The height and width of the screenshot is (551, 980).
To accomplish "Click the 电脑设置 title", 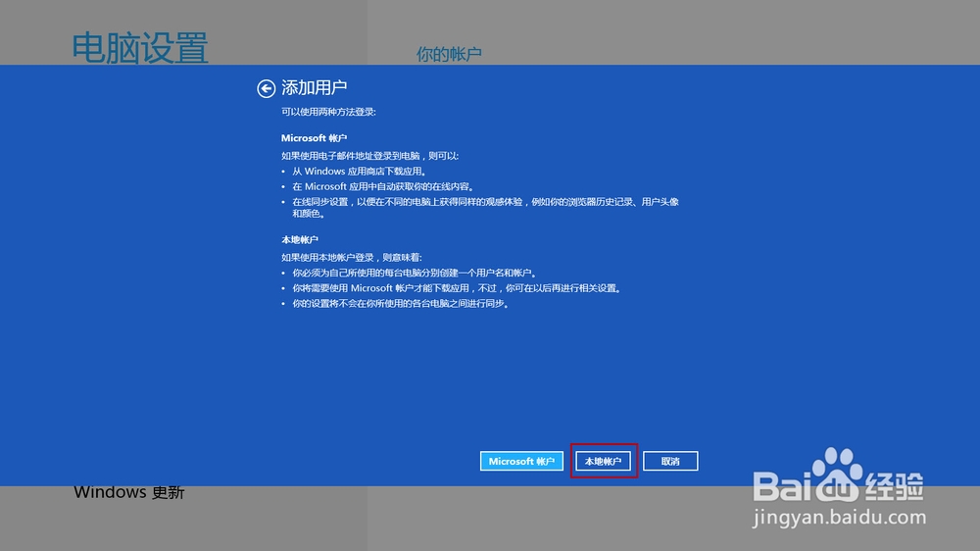I will (x=140, y=48).
